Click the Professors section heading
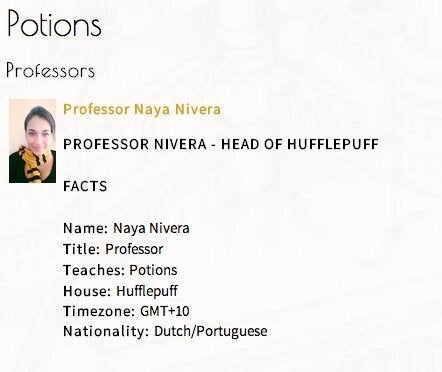The height and width of the screenshot is (372, 442). (x=50, y=70)
